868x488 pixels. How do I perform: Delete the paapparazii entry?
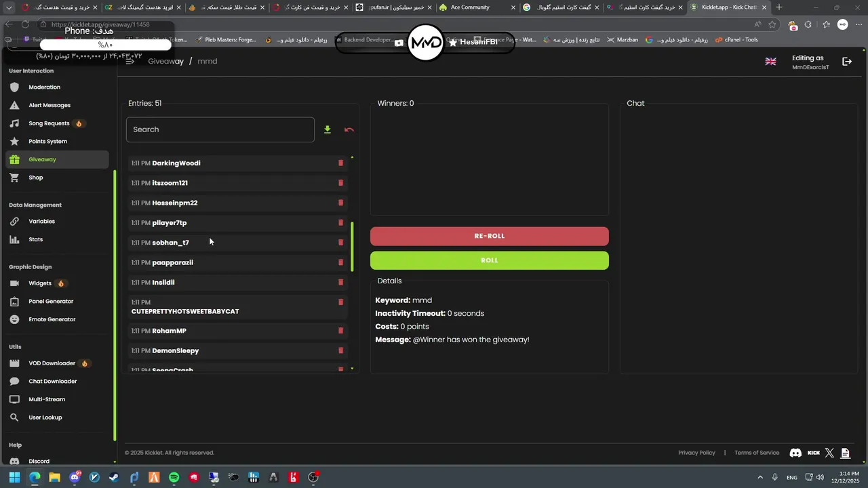[340, 262]
